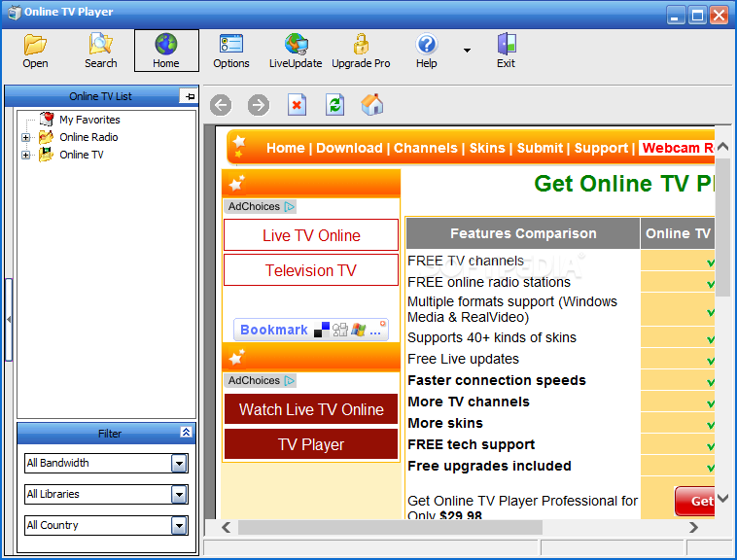The width and height of the screenshot is (737, 560).
Task: Click the Home link in the web navigation
Action: pos(285,148)
